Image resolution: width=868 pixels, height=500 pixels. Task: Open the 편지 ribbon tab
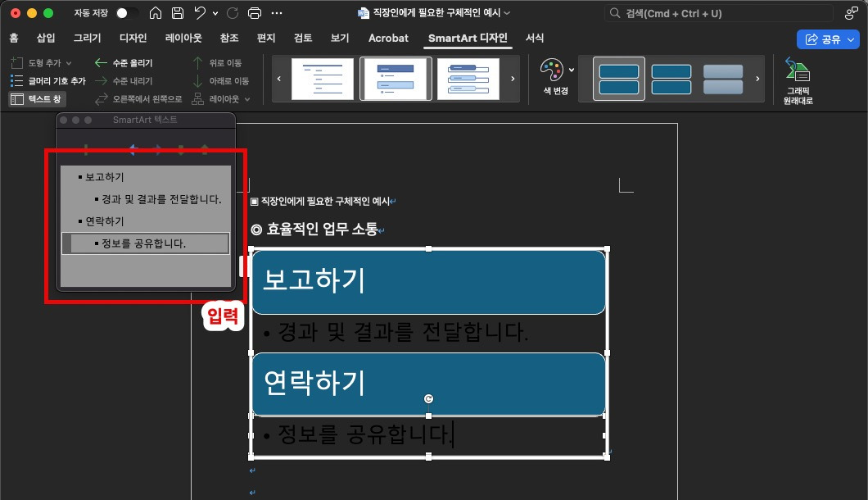(x=266, y=38)
